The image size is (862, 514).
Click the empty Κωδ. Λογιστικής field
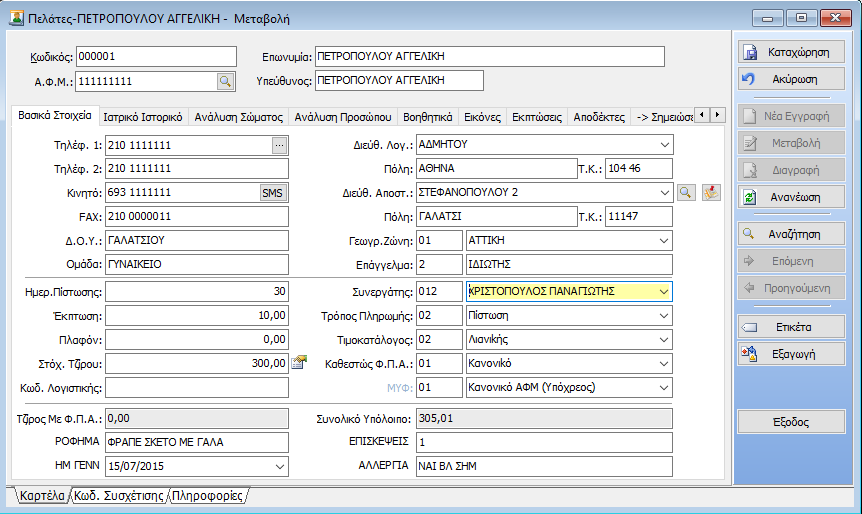197,388
